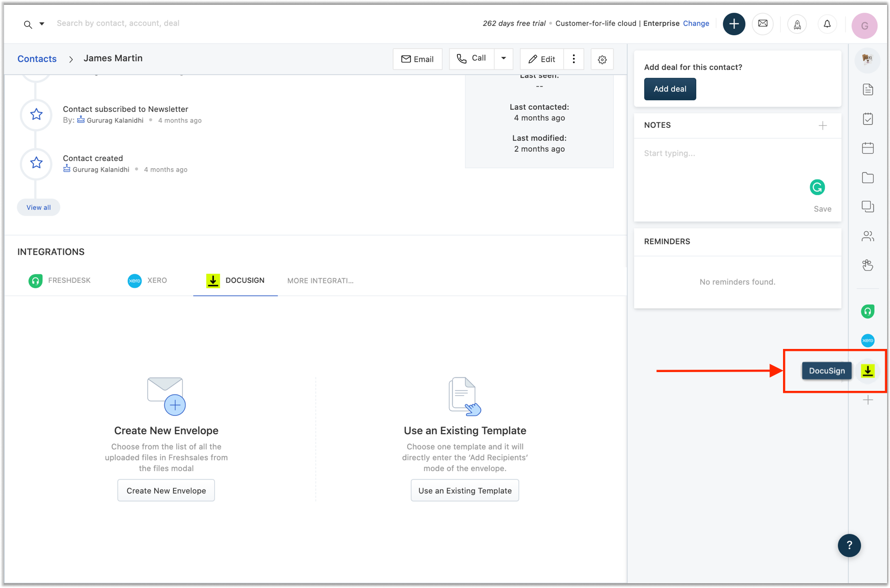Open the people team sidebar icon

pos(868,236)
